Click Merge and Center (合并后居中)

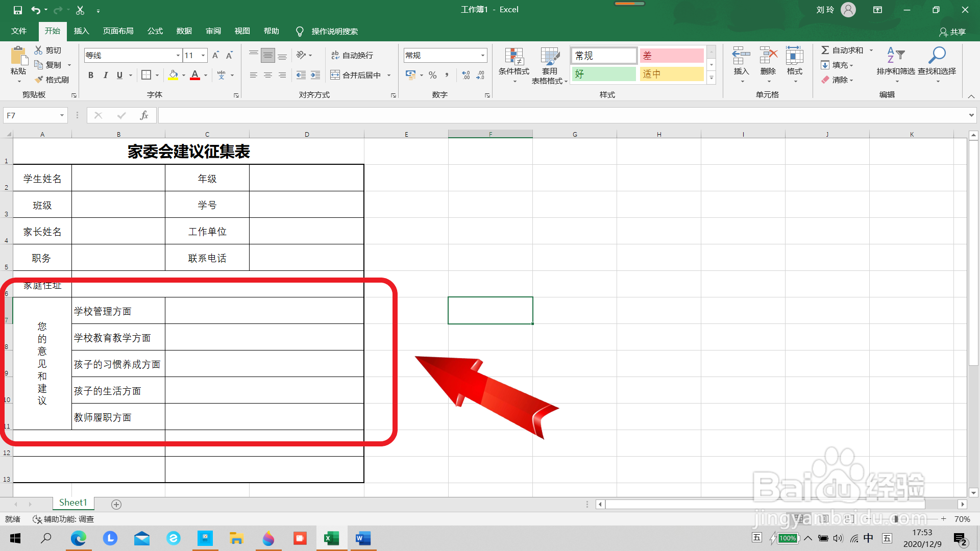click(x=356, y=75)
